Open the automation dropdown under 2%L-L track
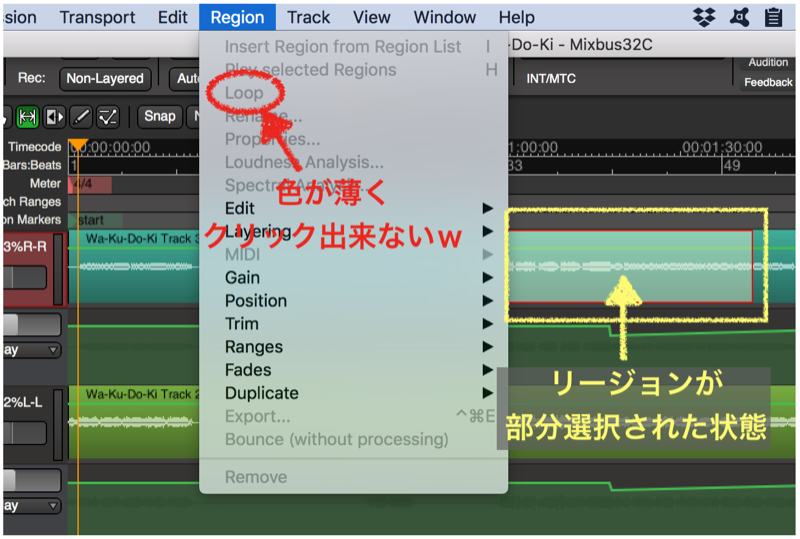 click(x=32, y=506)
